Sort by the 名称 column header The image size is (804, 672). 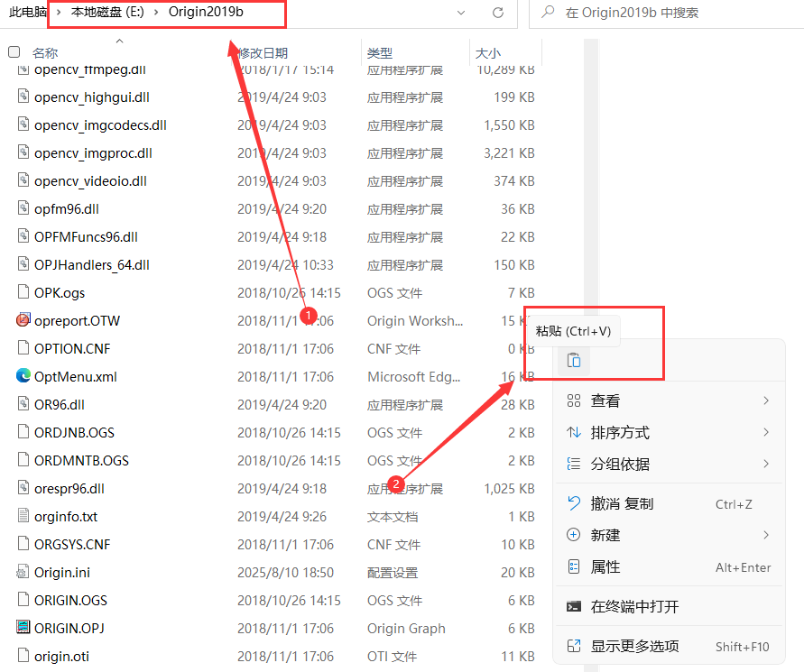coord(45,53)
